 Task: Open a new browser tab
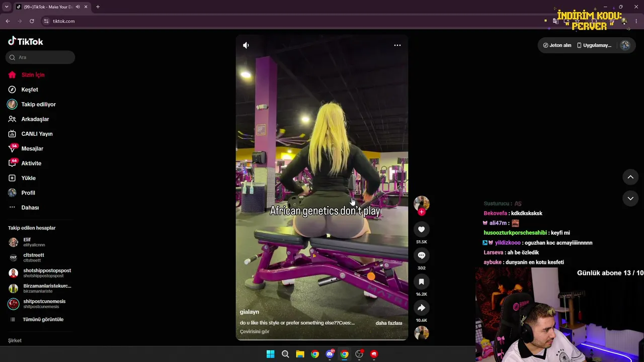click(98, 7)
